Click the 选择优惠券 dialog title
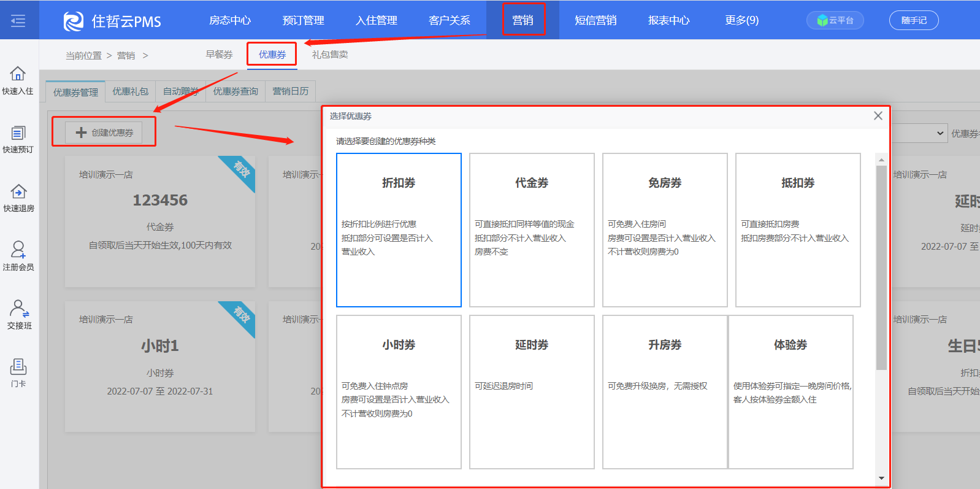Image resolution: width=980 pixels, height=489 pixels. tap(351, 116)
